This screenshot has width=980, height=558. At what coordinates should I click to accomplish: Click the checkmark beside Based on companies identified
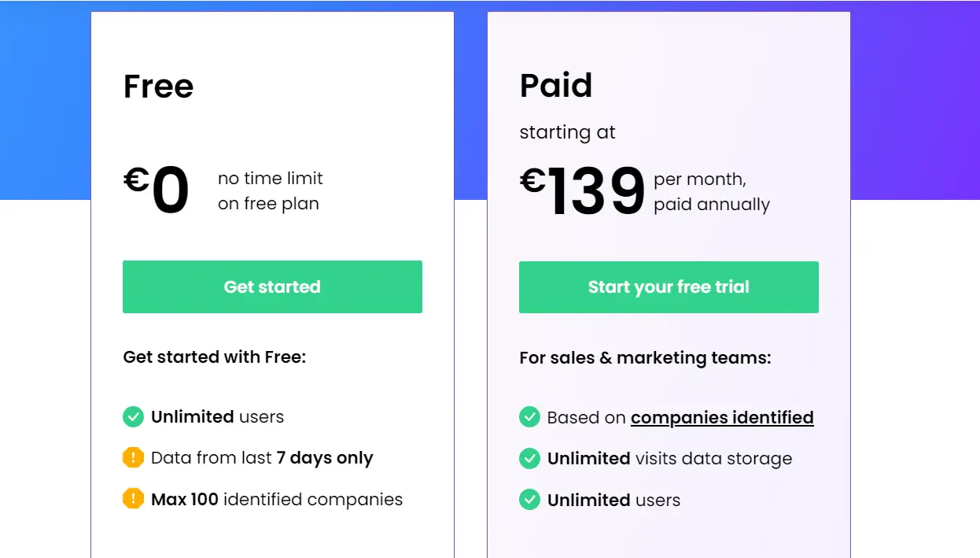click(x=529, y=417)
